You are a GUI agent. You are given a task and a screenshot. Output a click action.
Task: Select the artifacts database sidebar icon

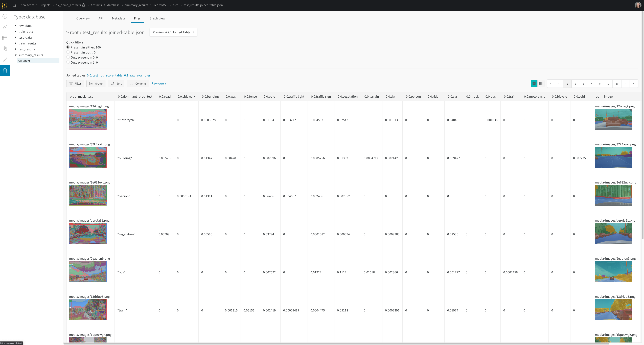click(x=5, y=71)
